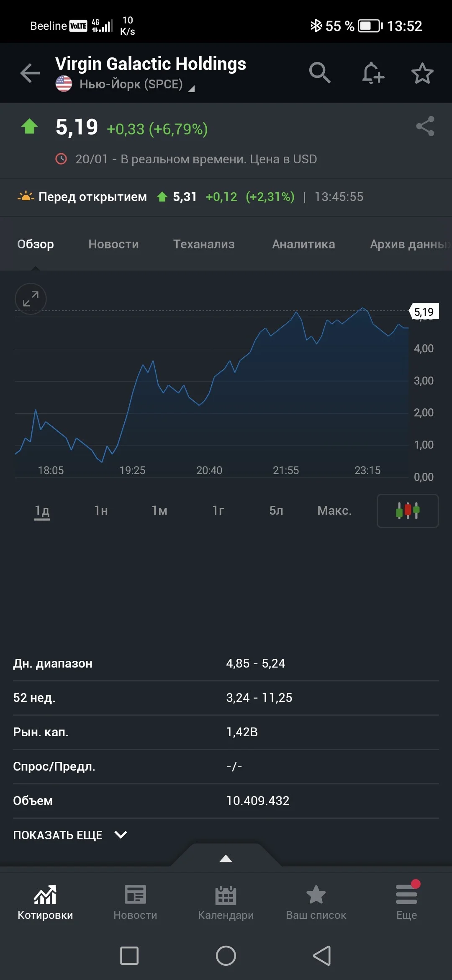
Task: Open Ваш список in bottom bar
Action: [x=316, y=903]
